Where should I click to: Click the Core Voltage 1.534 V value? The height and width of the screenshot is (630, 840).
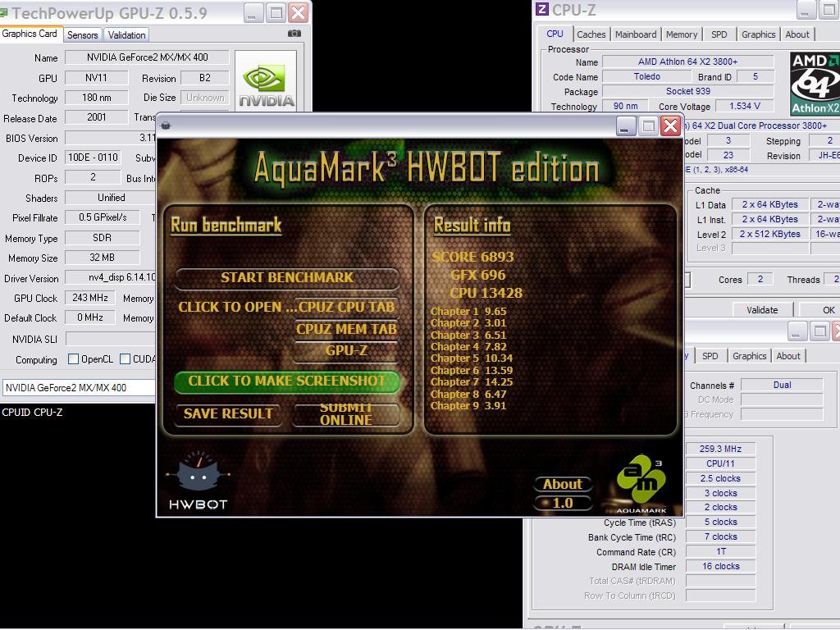pyautogui.click(x=745, y=106)
